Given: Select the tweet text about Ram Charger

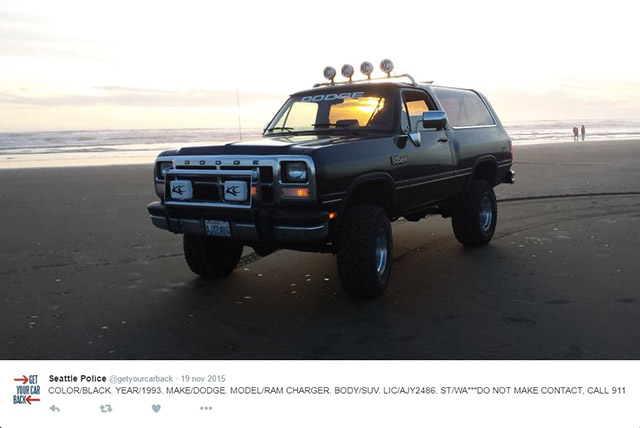Looking at the screenshot, I should [337, 390].
